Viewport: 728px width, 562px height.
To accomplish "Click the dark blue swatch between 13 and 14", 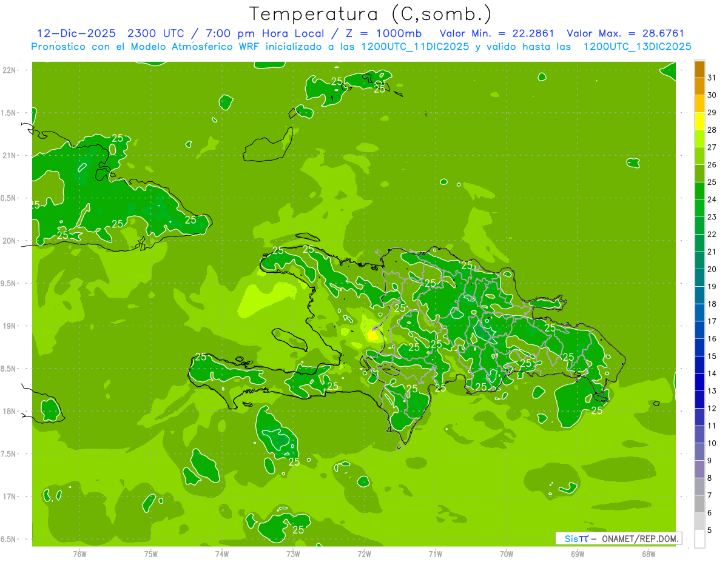I will [699, 382].
